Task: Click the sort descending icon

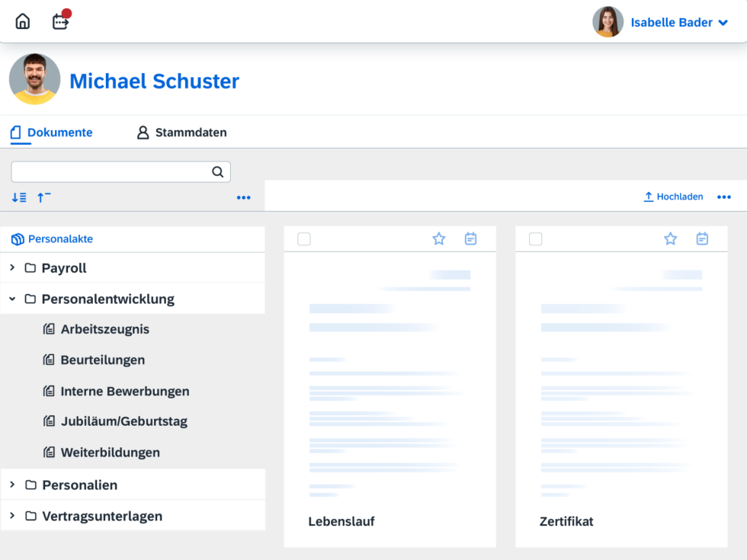Action: tap(18, 197)
